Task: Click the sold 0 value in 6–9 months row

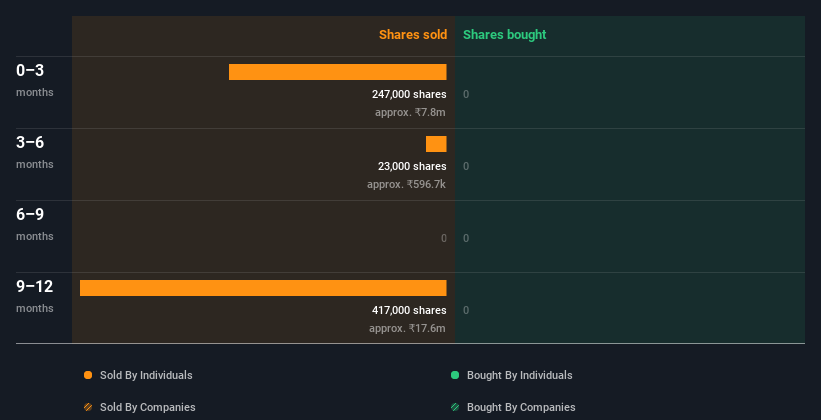Action: coord(444,238)
